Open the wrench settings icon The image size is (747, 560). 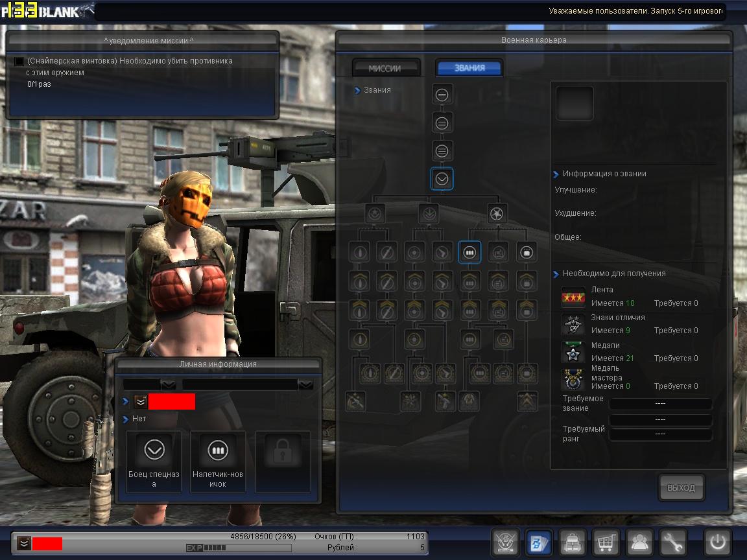tap(672, 542)
